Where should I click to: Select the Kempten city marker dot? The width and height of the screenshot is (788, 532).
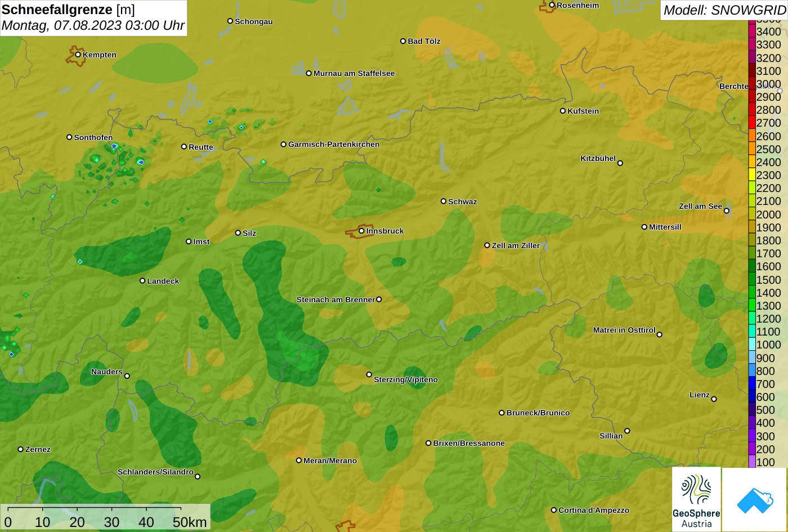[x=78, y=55]
